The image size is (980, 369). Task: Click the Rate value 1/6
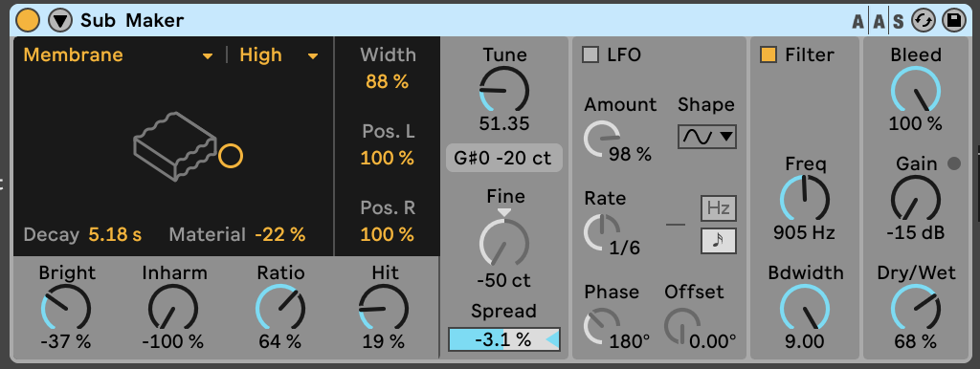pos(625,249)
